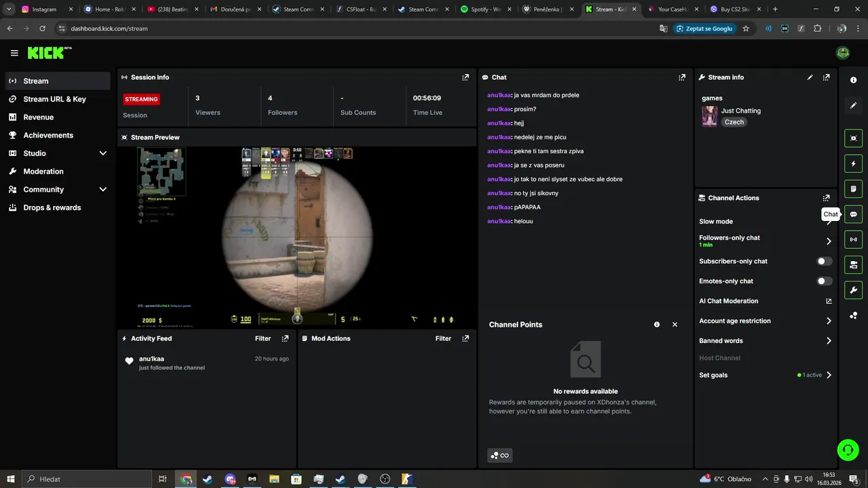Open the green support headset bubble
Image resolution: width=868 pixels, height=488 pixels.
click(x=847, y=449)
